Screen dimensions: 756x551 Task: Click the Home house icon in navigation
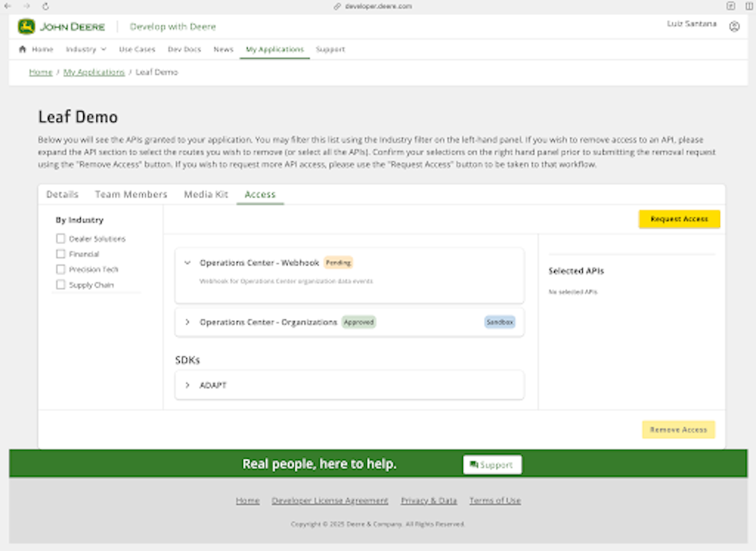pos(23,49)
